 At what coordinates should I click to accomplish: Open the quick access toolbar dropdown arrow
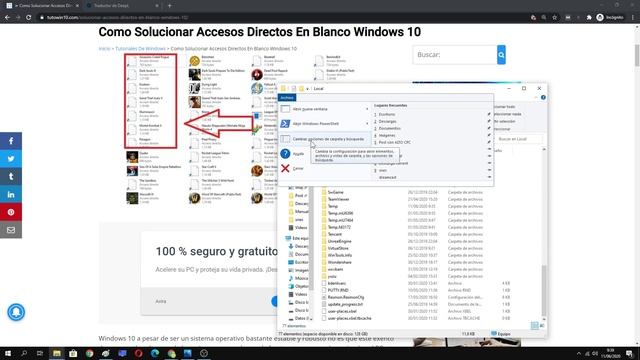pyautogui.click(x=307, y=89)
